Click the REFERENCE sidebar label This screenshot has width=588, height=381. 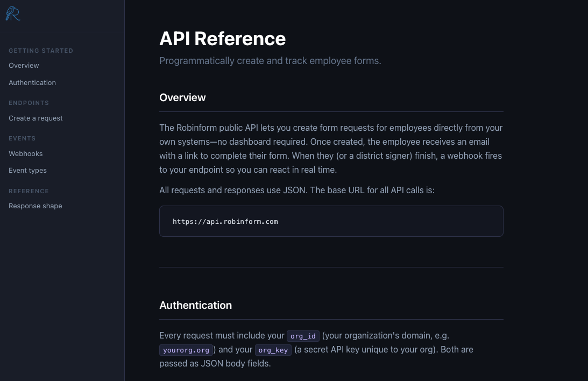click(x=29, y=191)
